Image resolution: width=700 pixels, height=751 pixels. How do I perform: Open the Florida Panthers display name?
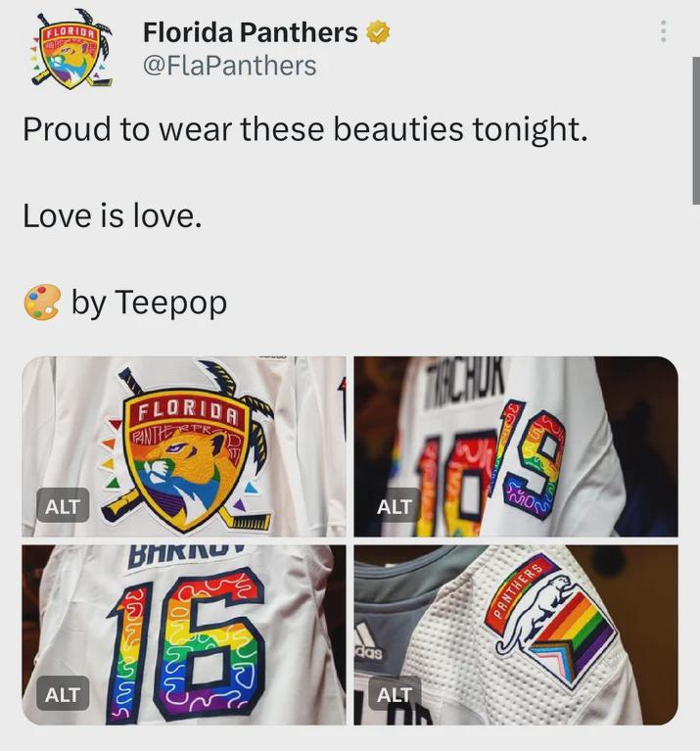pyautogui.click(x=250, y=32)
